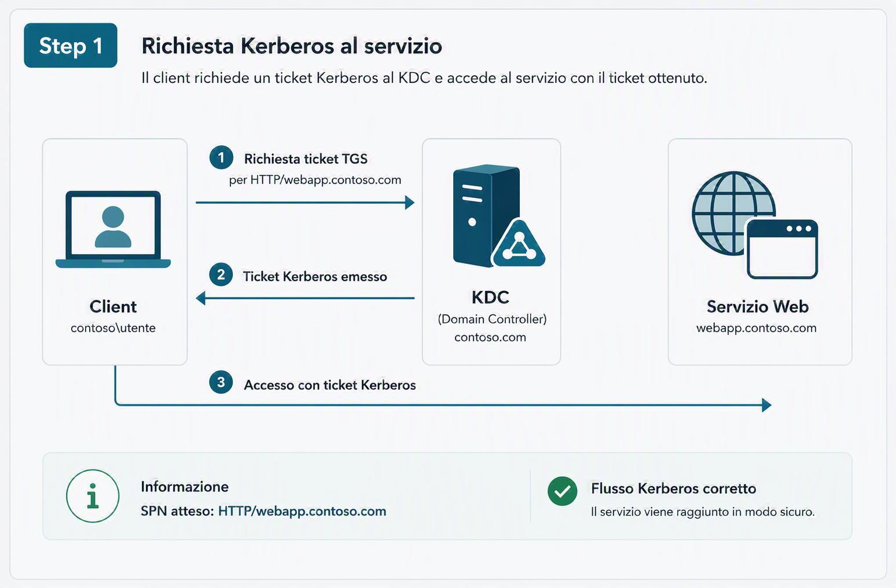Viewport: 896px width, 588px height.
Task: Click the webapp.contoso.com service caption
Action: 757,328
